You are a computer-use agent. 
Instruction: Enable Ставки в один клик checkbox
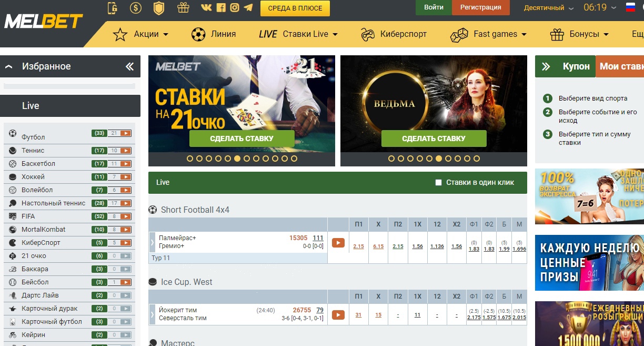coord(439,183)
